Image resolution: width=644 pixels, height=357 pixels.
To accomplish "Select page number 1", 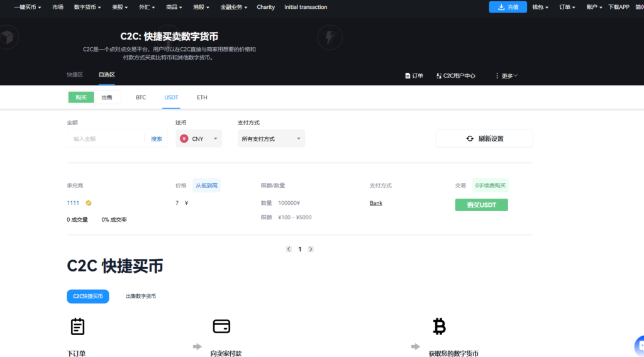I will click(x=300, y=249).
